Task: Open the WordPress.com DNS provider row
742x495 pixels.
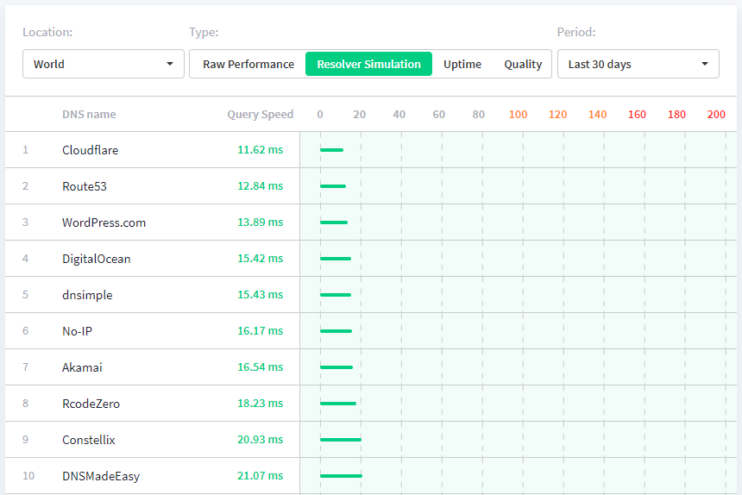Action: pyautogui.click(x=371, y=222)
